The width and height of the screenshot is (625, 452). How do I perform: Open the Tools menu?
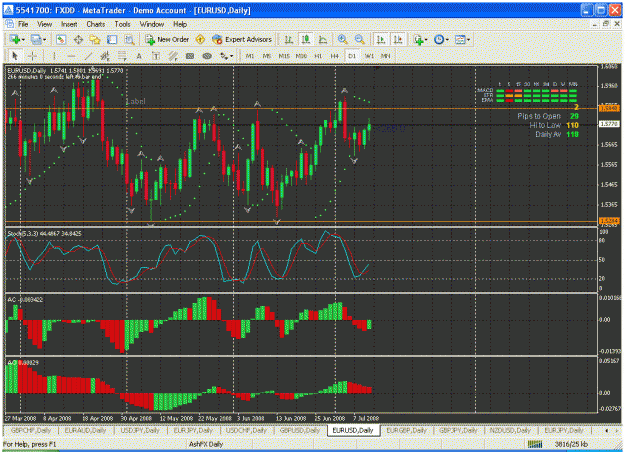[122, 24]
